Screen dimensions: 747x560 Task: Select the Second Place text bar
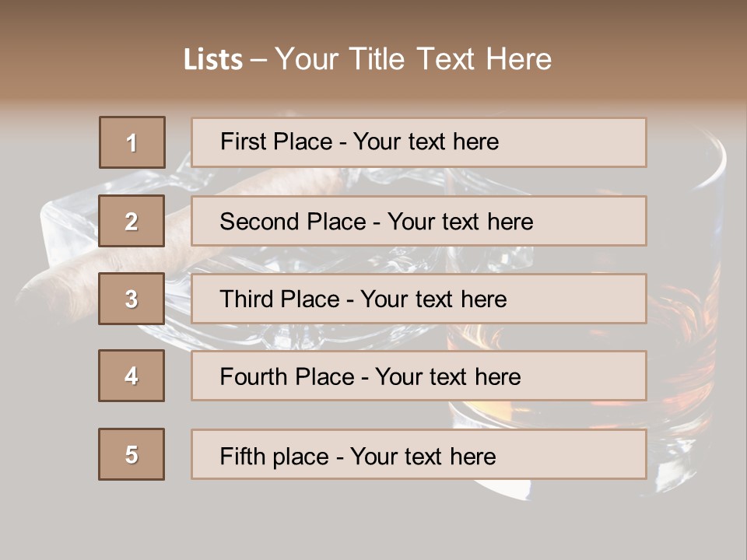(419, 221)
